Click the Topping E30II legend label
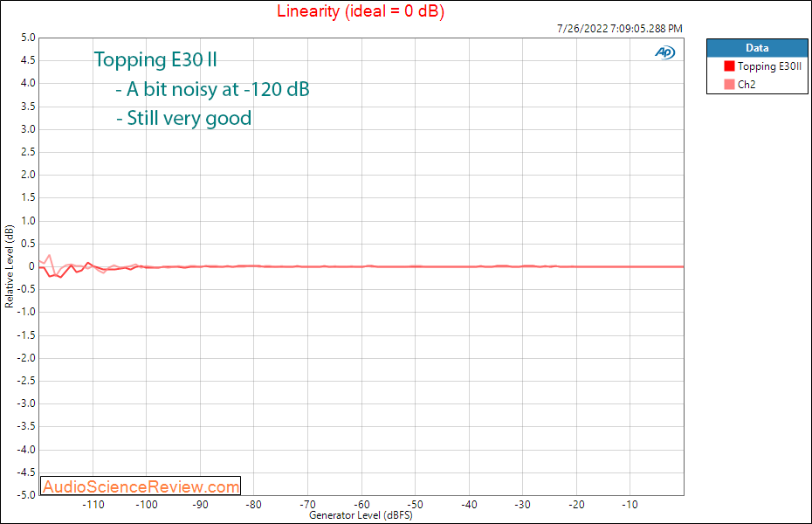This screenshot has height=524, width=812. (769, 66)
